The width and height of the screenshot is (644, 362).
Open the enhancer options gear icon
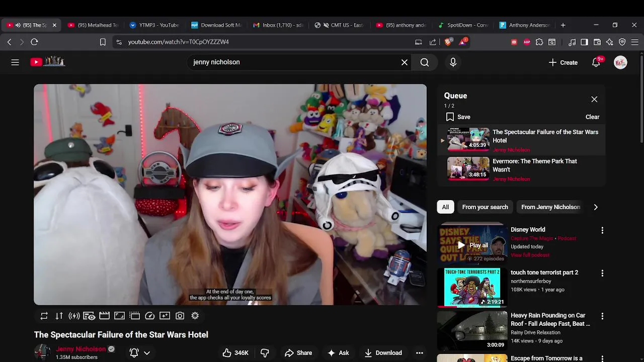[x=195, y=316]
